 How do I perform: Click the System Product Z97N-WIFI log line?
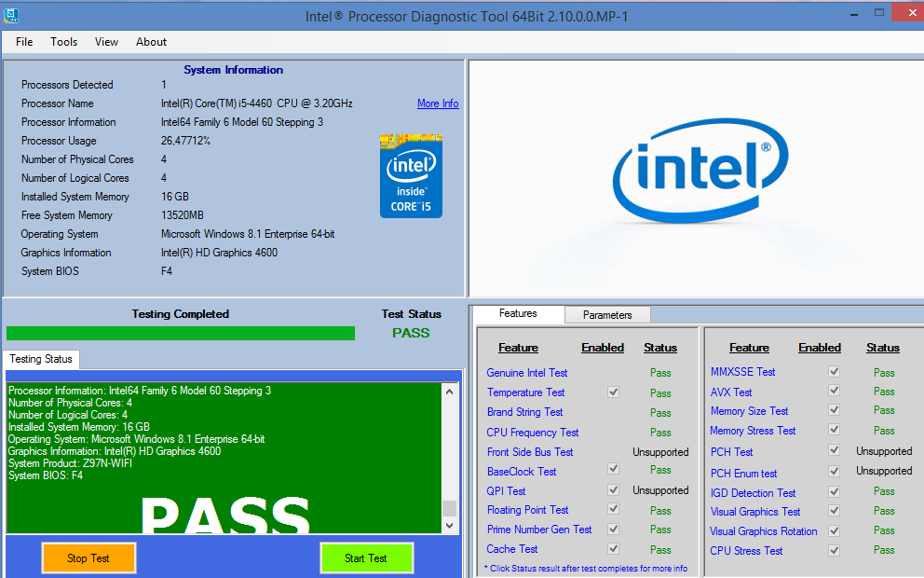click(70, 463)
